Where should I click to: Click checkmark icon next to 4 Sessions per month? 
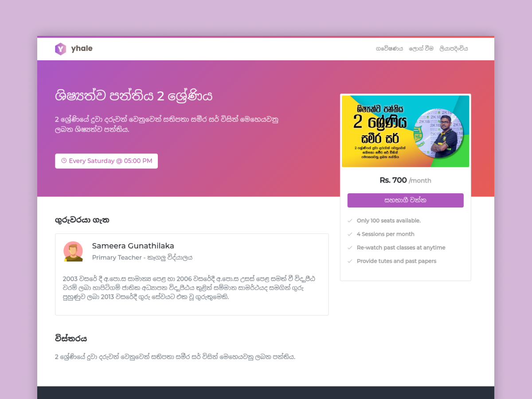click(350, 234)
